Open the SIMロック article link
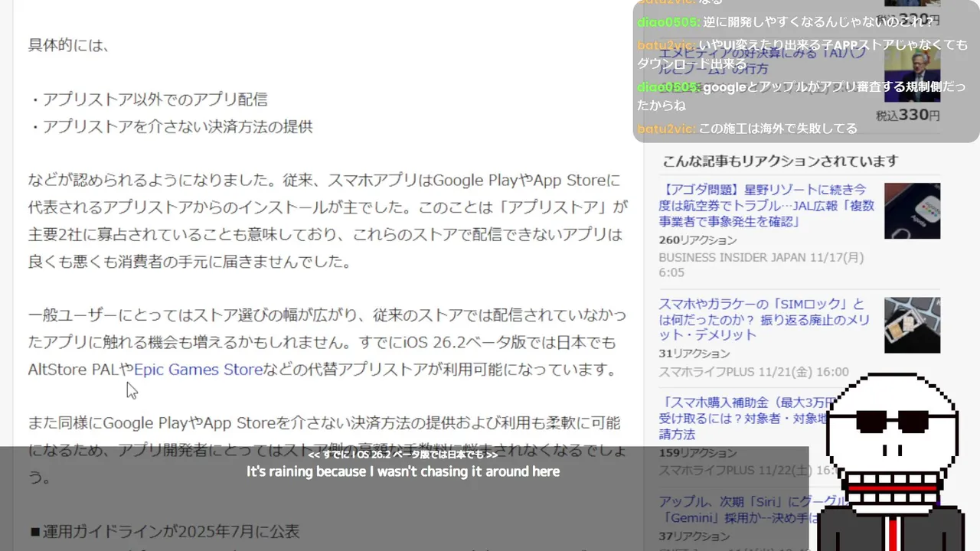Image resolution: width=980 pixels, height=551 pixels. [764, 319]
